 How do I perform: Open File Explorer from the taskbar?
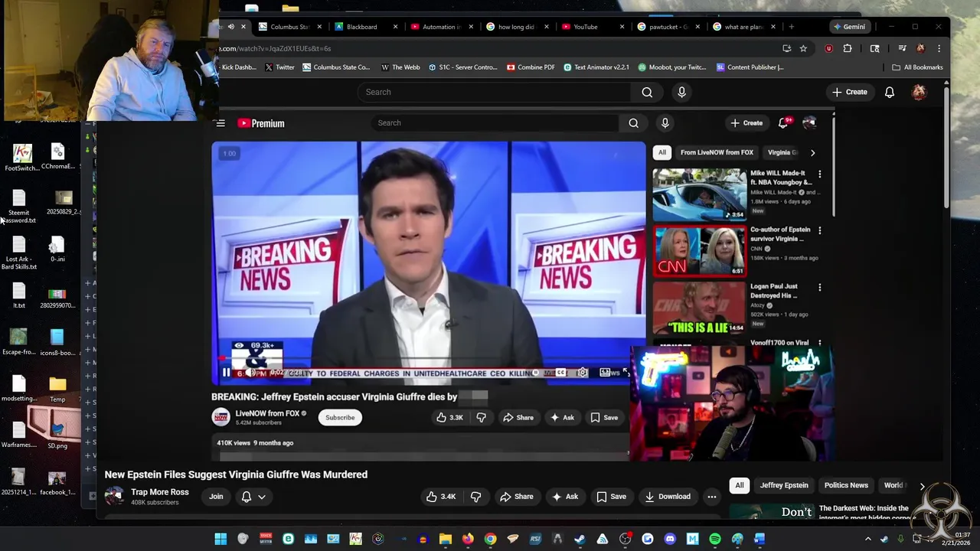pos(446,539)
